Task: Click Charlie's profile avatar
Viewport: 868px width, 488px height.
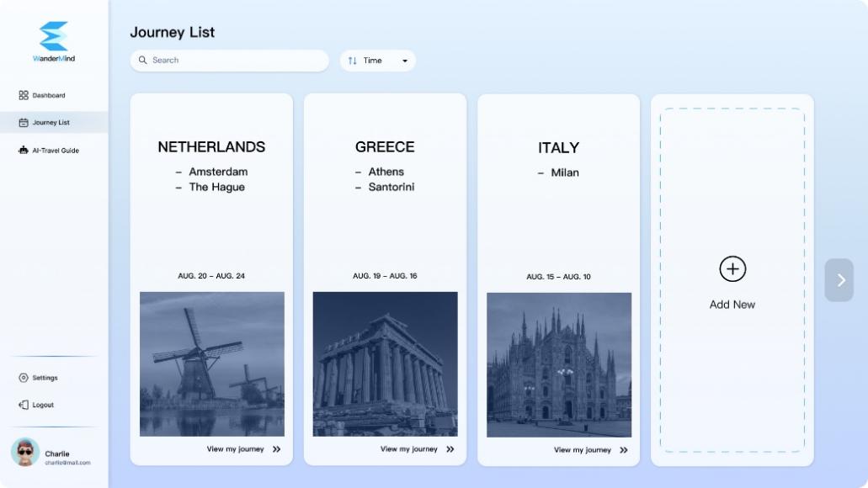Action: 25,452
